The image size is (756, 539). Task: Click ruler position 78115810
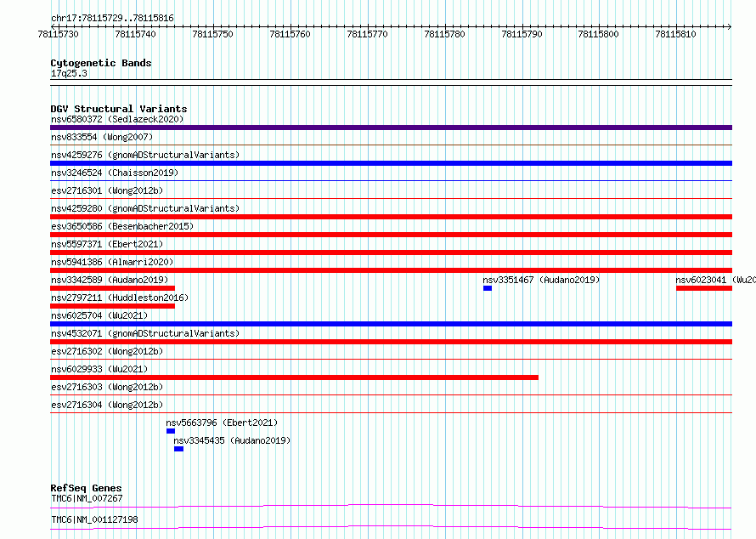[676, 34]
